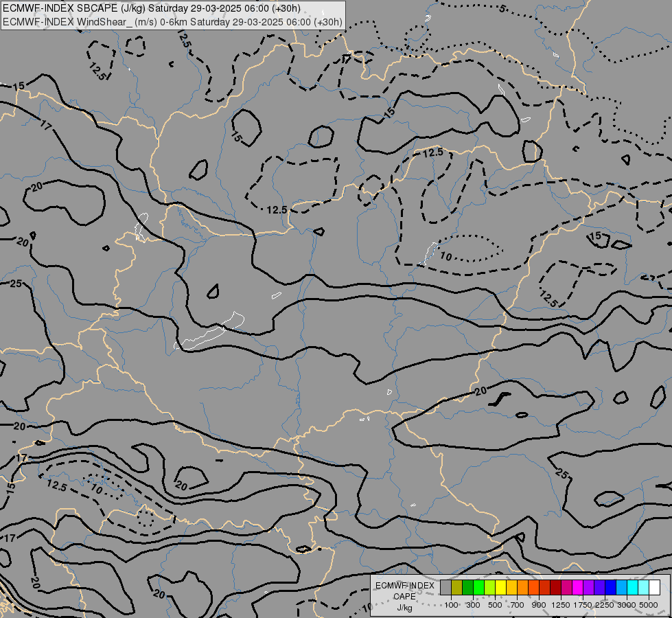Click the white swatch at the legend end
The height and width of the screenshot is (618, 672).
point(654,587)
